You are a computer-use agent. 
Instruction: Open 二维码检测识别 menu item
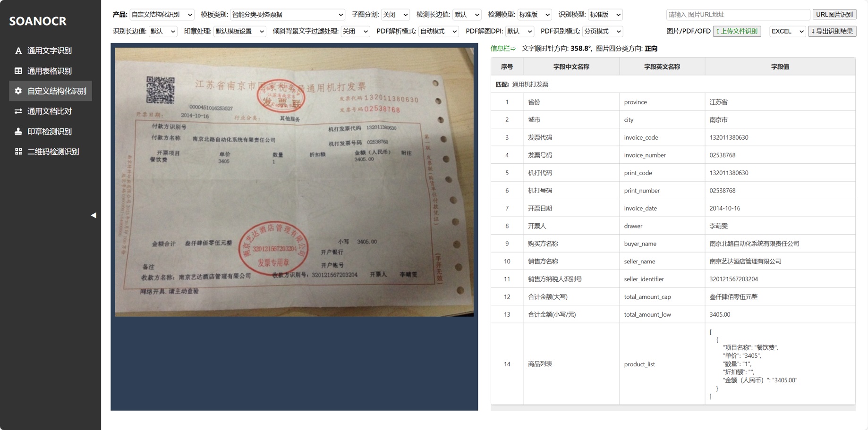[51, 152]
